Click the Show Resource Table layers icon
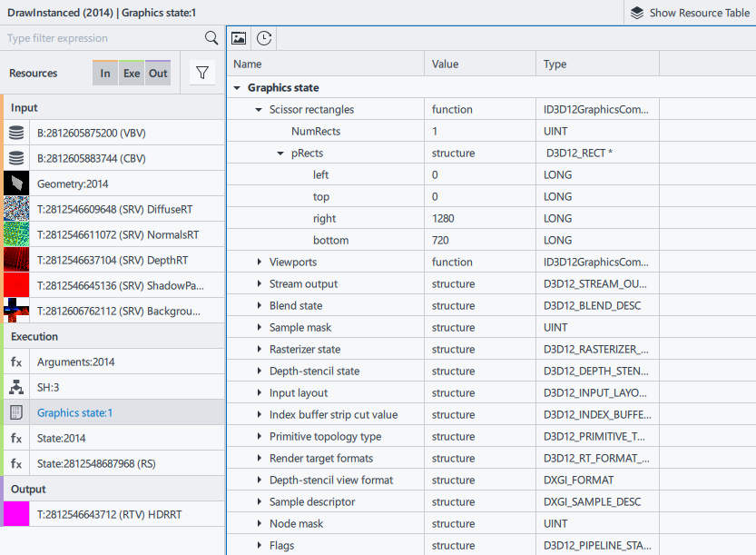 click(x=637, y=13)
